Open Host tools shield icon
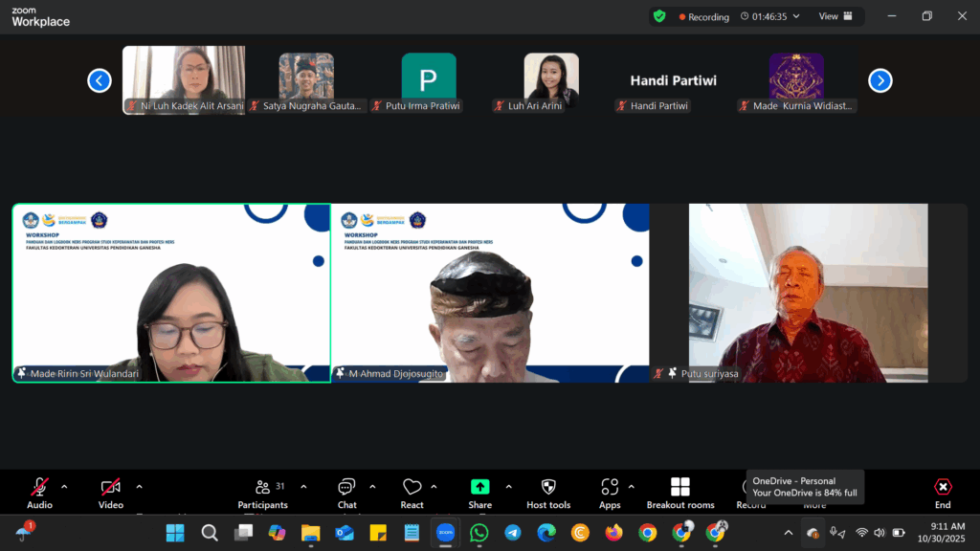The image size is (980, 551). pos(548,488)
